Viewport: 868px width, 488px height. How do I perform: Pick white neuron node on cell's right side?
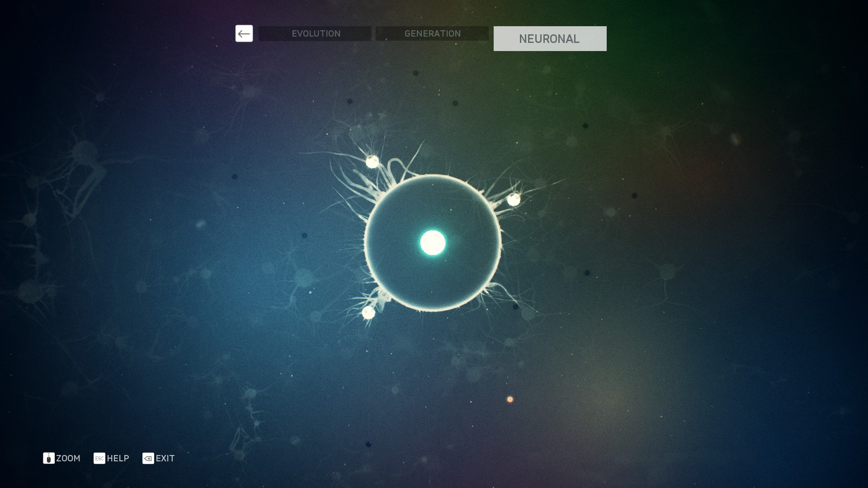coord(514,199)
